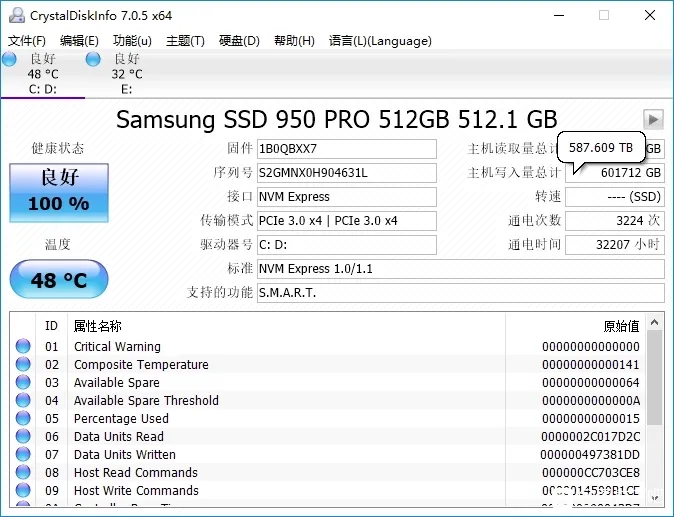Screen dimensions: 674x517
Task: Open the 语言(L)(Language) menu
Action: coord(380,41)
